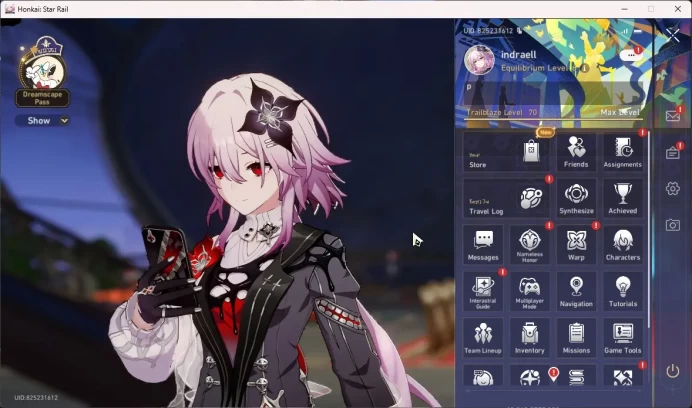Open the Interastral Guide
Image resolution: width=692 pixels, height=408 pixels.
[x=483, y=291]
